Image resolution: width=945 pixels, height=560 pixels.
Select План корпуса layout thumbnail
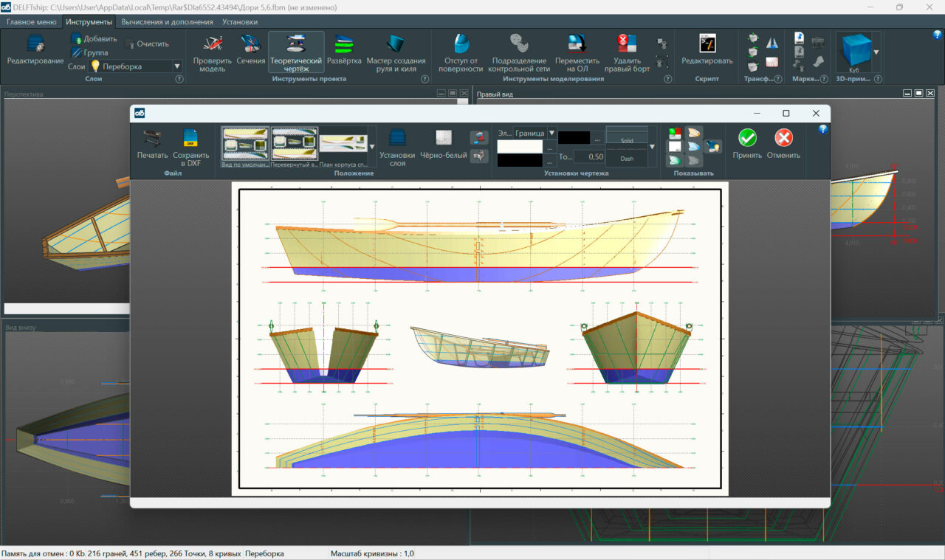pos(343,148)
